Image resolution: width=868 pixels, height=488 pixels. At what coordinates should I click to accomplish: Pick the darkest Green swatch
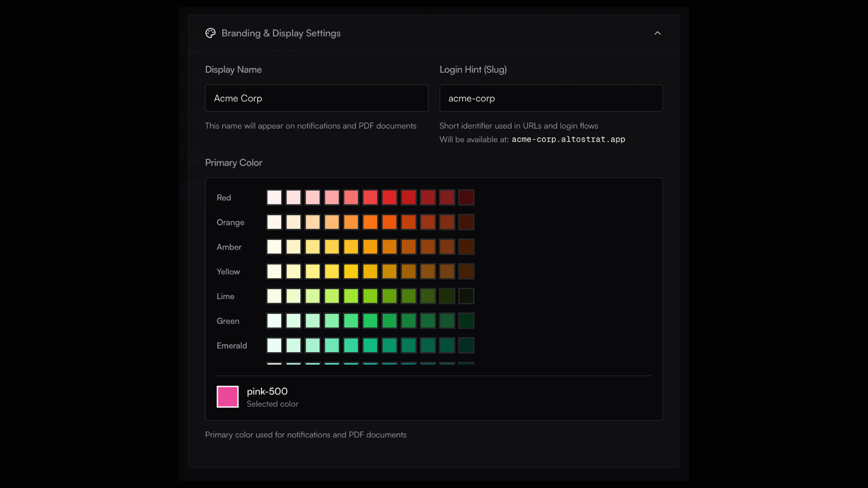(466, 321)
